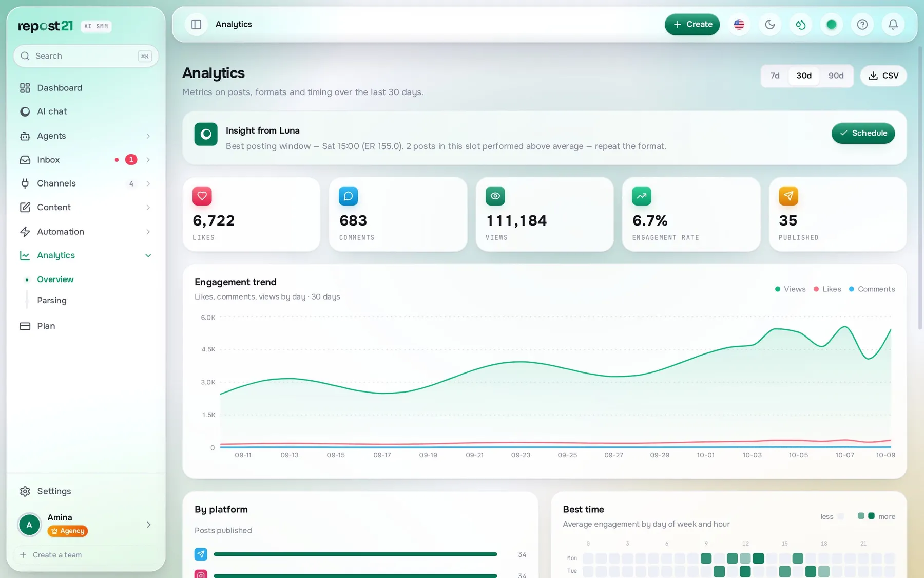Open the Overview analytics subpage
The width and height of the screenshot is (924, 578).
click(55, 279)
